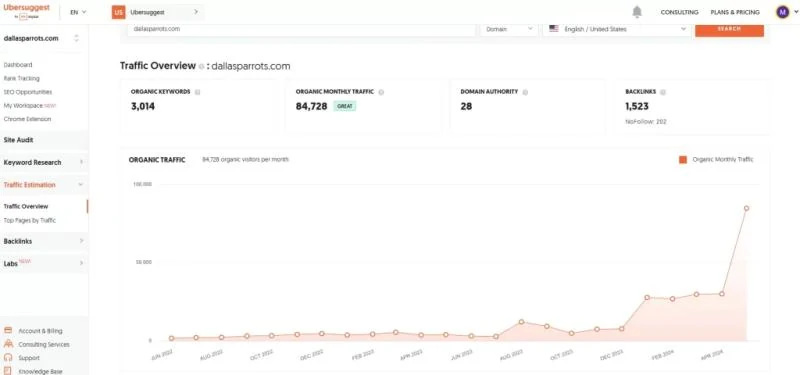Image resolution: width=800 pixels, height=375 pixels.
Task: Click info icon next to Domain Authority
Action: pos(525,92)
